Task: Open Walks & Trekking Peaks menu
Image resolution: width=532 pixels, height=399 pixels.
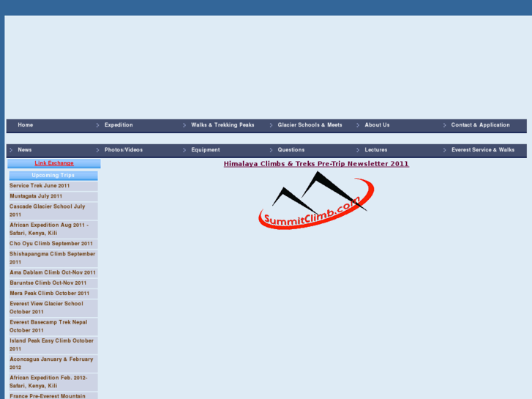Action: (x=222, y=125)
